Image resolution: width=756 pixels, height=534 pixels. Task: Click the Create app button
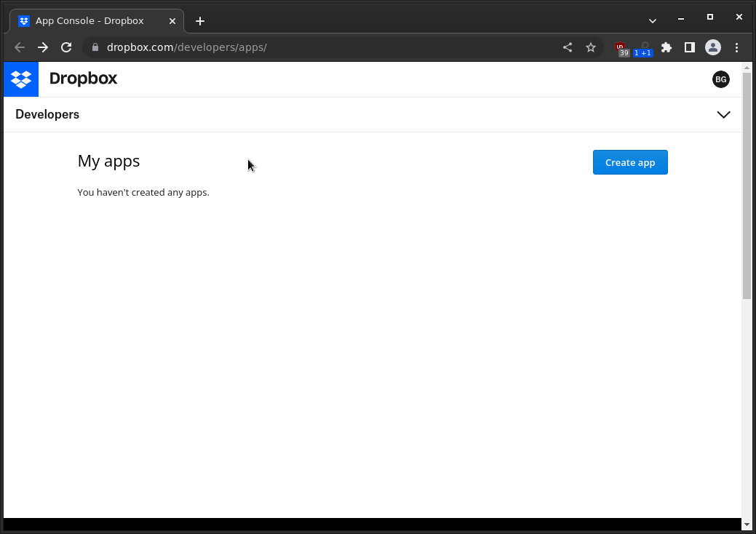point(630,162)
